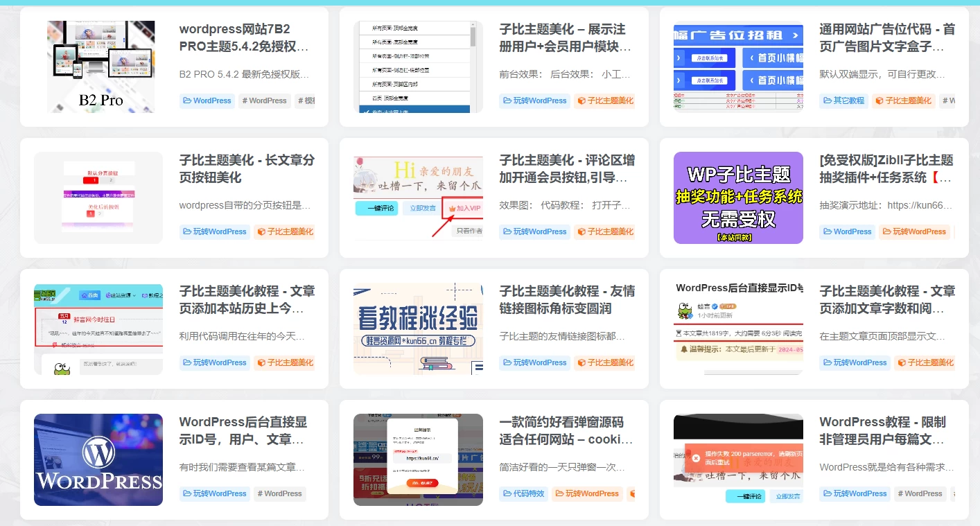The image size is (980, 526).
Task: Click 子比主题美化 tag on 长文章分页按钮 card
Action: click(284, 231)
